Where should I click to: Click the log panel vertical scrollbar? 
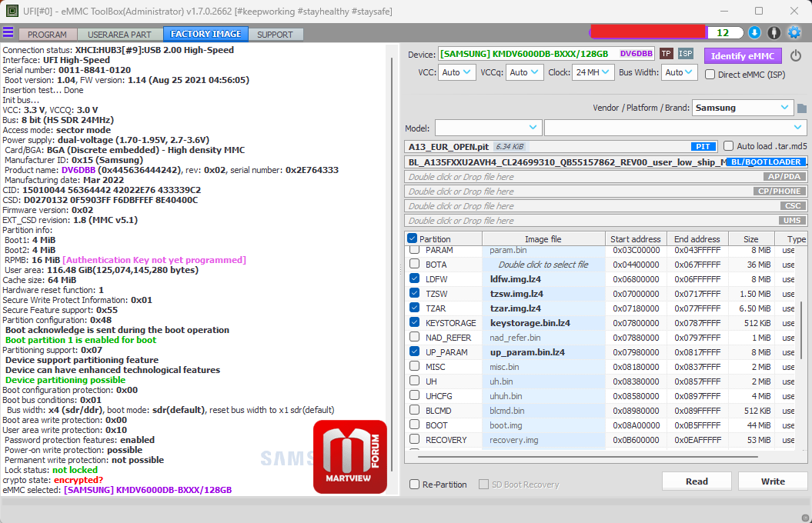(392, 264)
